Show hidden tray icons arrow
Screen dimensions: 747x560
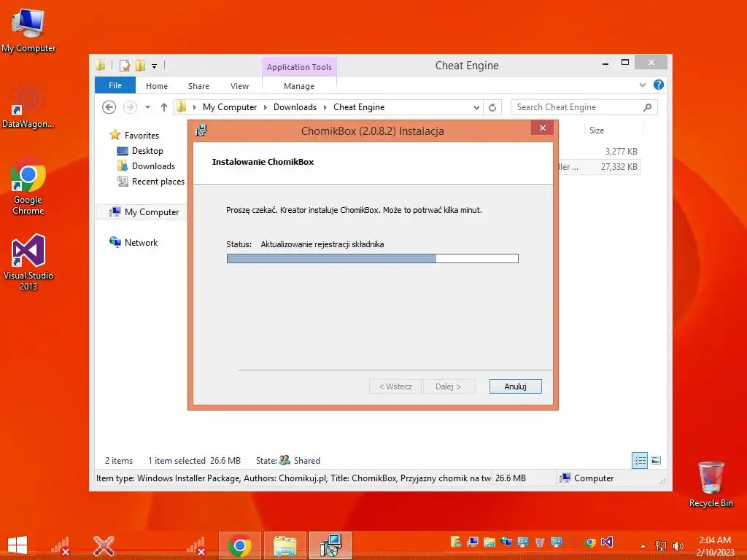pos(643,546)
